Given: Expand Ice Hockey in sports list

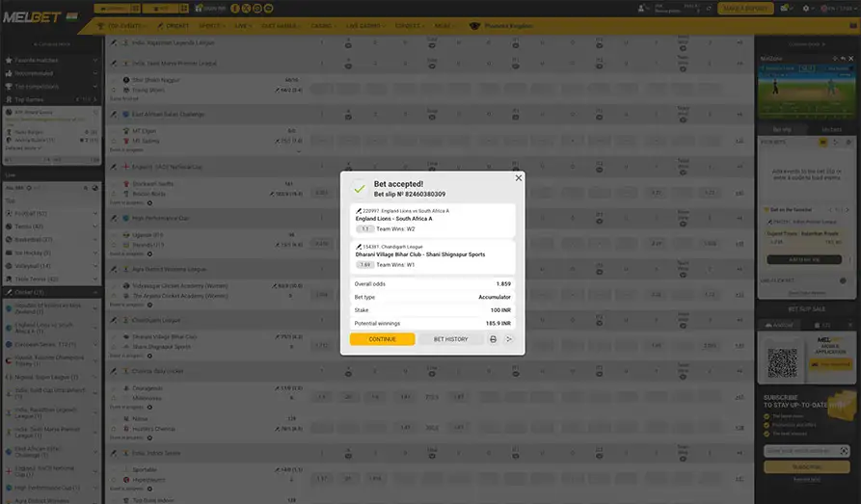Looking at the screenshot, I should coord(51,252).
